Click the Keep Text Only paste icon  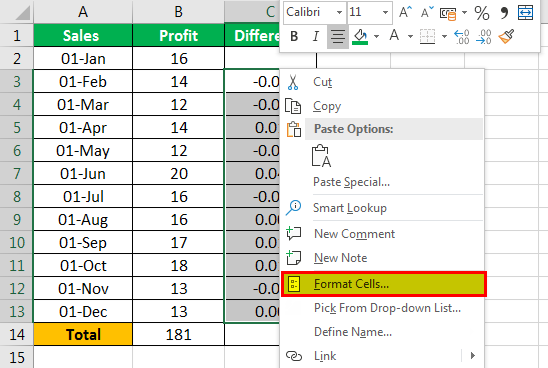321,156
